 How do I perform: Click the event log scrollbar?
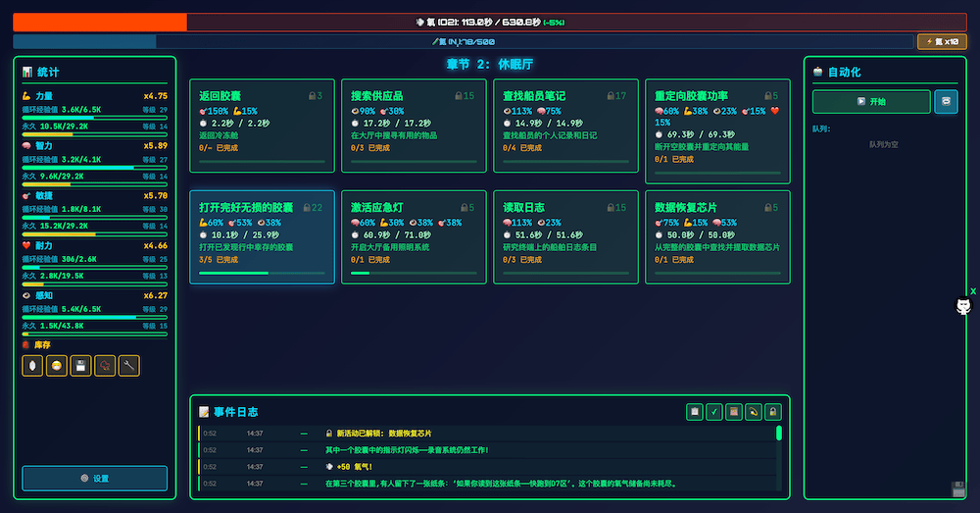[x=779, y=434]
